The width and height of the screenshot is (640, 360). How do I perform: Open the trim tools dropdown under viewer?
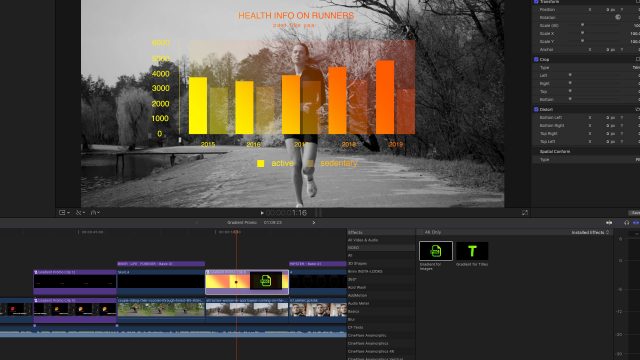[79, 212]
